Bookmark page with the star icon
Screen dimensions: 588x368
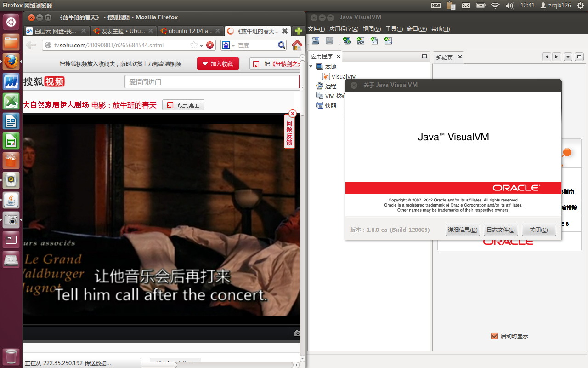(194, 45)
